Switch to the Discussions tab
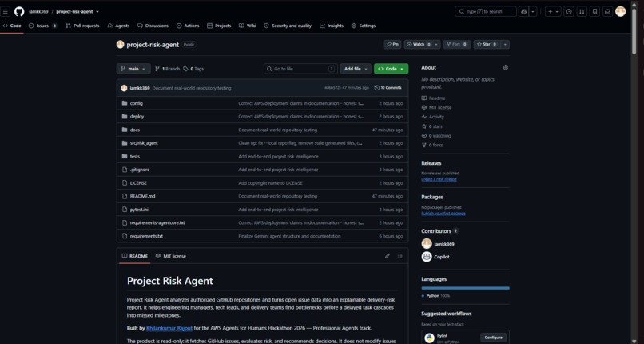The image size is (644, 344). point(153,26)
